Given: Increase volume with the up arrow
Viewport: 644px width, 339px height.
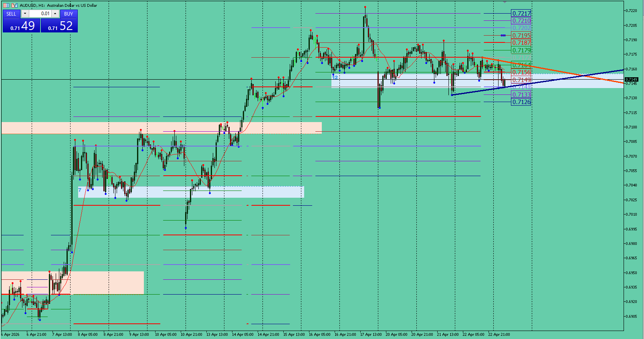Looking at the screenshot, I should coord(55,14).
